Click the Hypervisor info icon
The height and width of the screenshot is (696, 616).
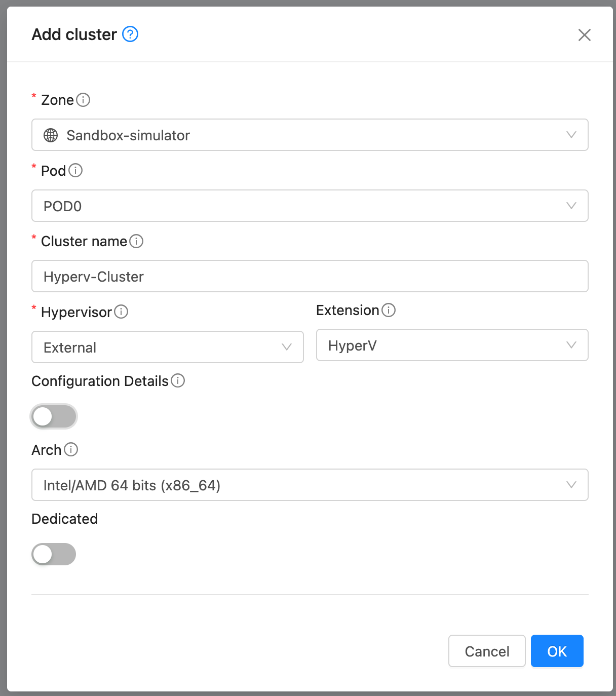(x=121, y=312)
